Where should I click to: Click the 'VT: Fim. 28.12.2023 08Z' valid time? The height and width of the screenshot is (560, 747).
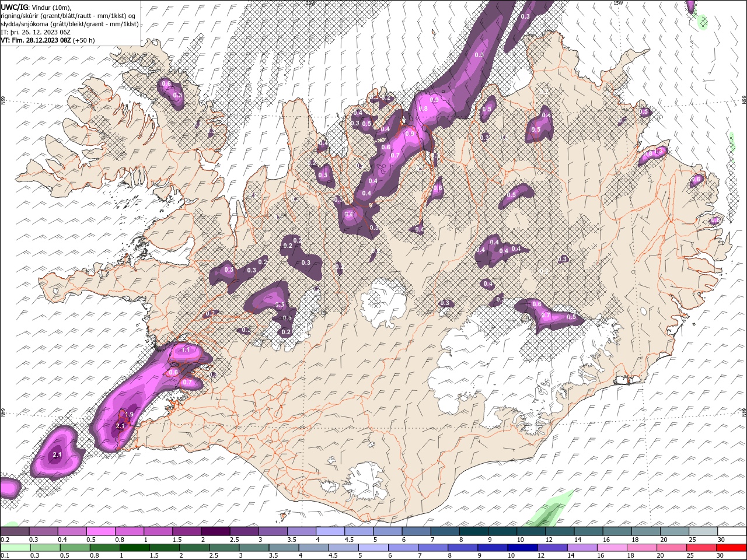36,40
